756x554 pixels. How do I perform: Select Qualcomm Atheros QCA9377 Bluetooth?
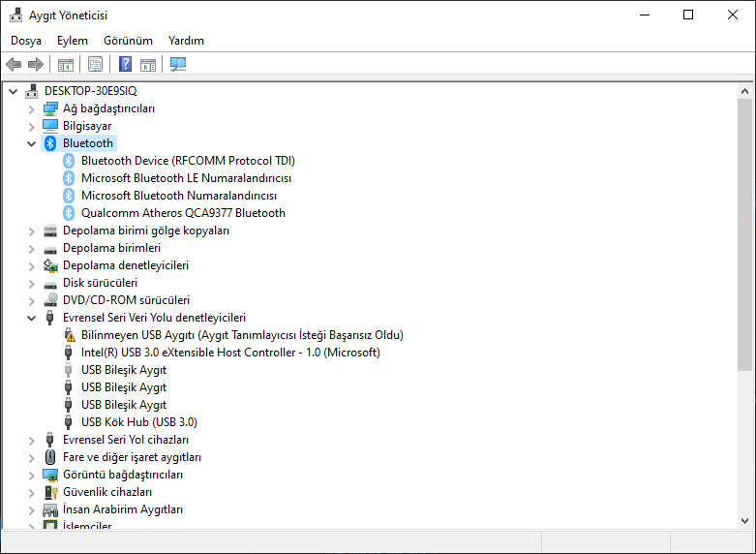point(183,213)
